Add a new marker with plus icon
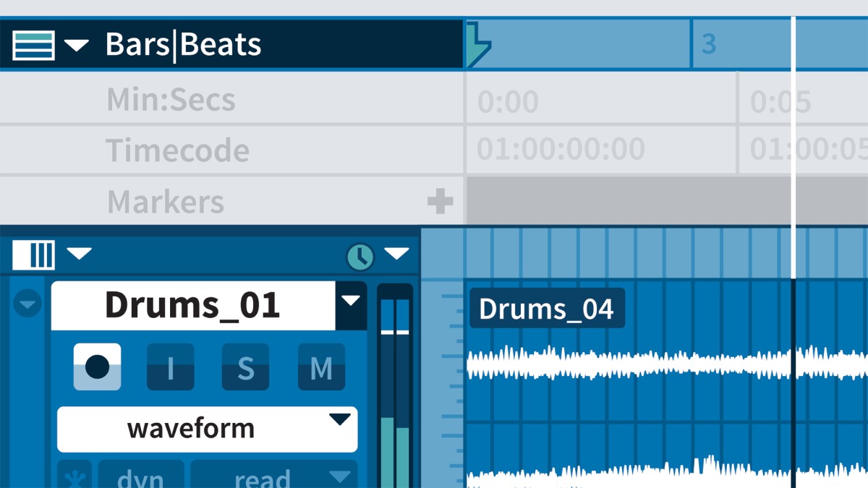 [x=440, y=202]
